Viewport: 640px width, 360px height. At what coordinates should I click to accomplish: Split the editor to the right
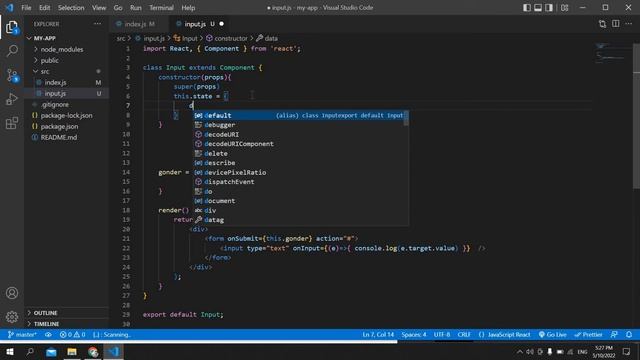[616, 24]
